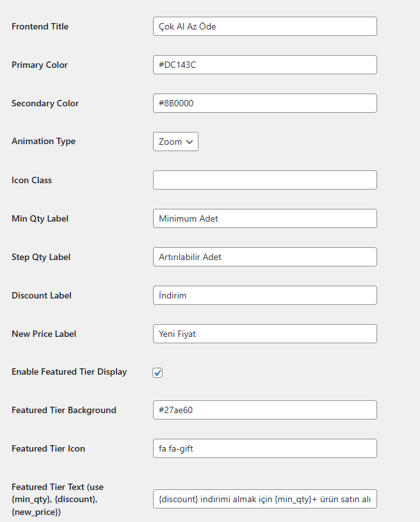
Task: Click the Animation Type label text
Action: 44,141
